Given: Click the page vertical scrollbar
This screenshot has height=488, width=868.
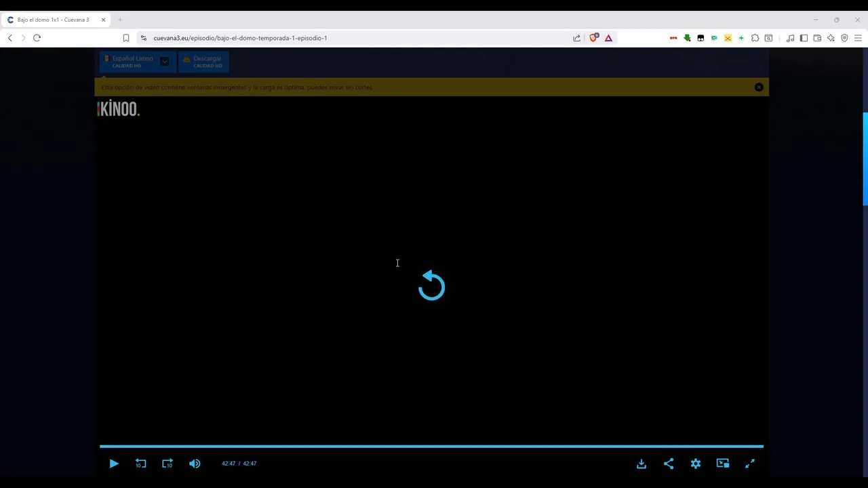Looking at the screenshot, I should pyautogui.click(x=865, y=159).
